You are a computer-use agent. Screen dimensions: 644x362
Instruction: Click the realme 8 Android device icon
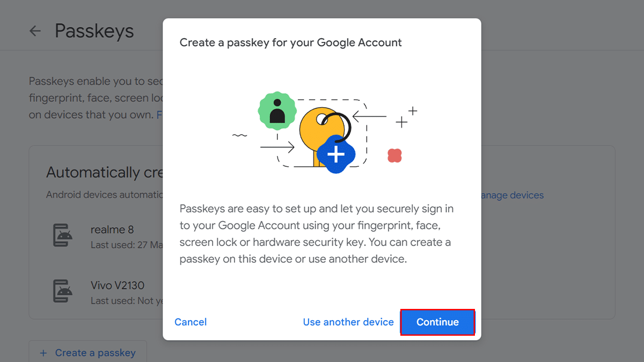[63, 235]
